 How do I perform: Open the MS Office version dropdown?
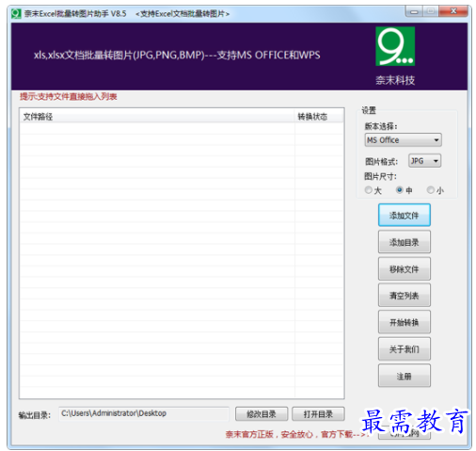(x=403, y=140)
